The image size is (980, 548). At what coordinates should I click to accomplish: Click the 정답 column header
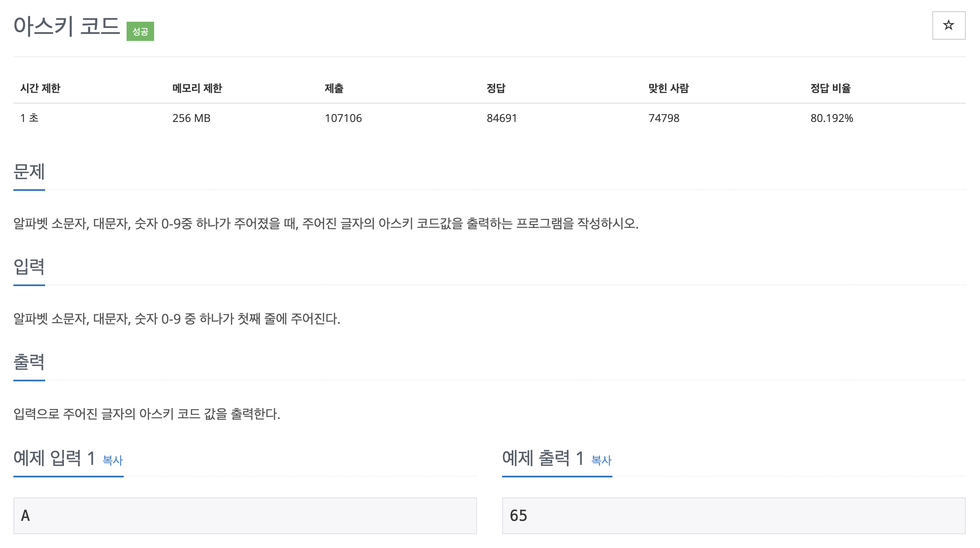pos(496,88)
